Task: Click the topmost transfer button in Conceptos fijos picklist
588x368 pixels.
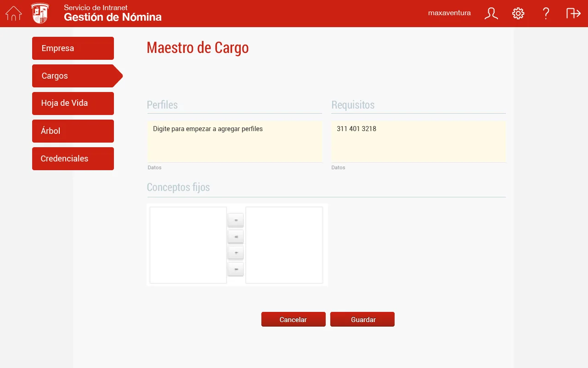Action: click(x=236, y=220)
